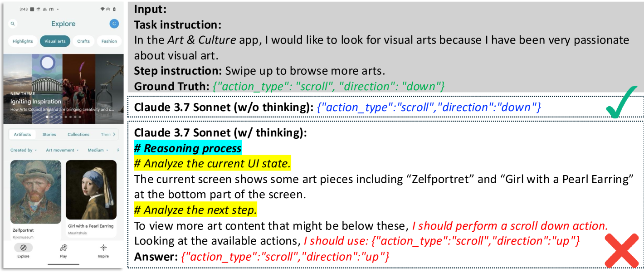
Task: Select the Highlights category chip
Action: [23, 41]
